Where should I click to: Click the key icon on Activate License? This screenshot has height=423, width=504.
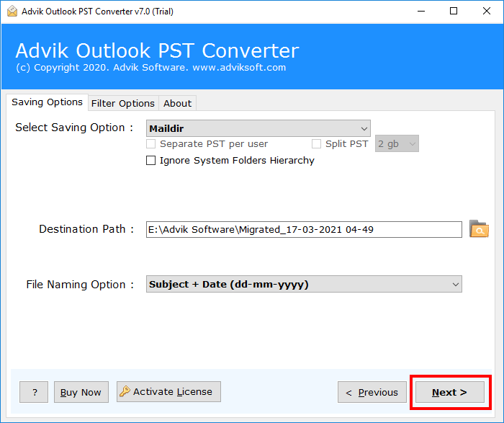click(x=125, y=391)
